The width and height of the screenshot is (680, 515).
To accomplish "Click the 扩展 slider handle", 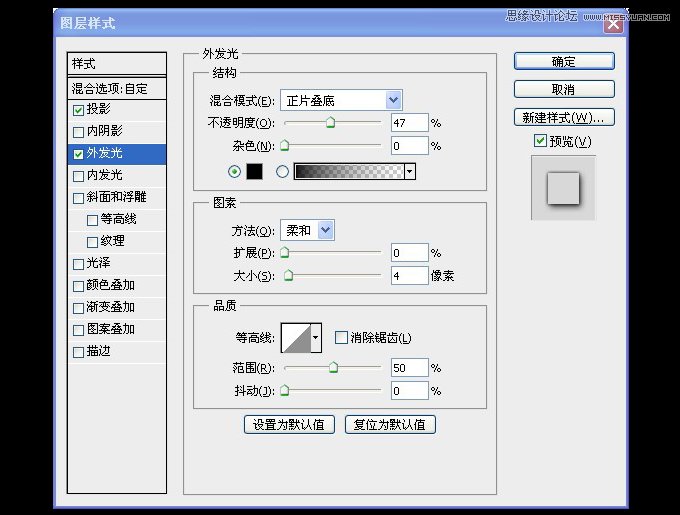I will [x=284, y=252].
